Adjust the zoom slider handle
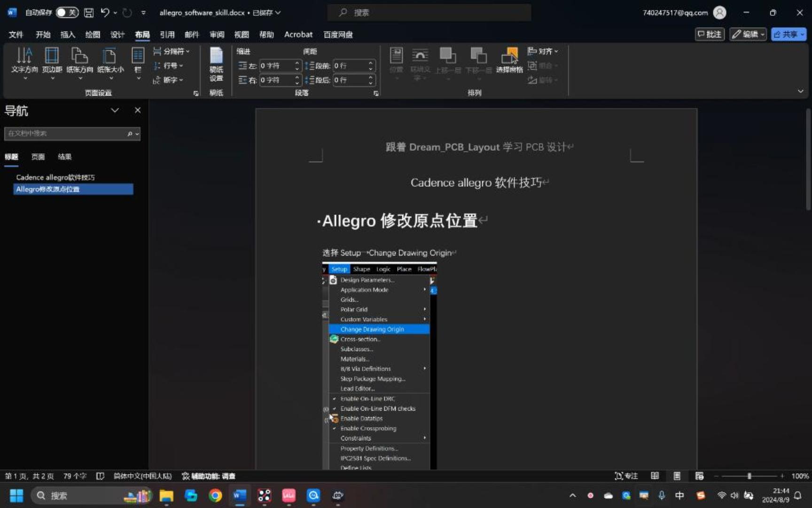Viewport: 812px width, 508px height. [x=749, y=476]
